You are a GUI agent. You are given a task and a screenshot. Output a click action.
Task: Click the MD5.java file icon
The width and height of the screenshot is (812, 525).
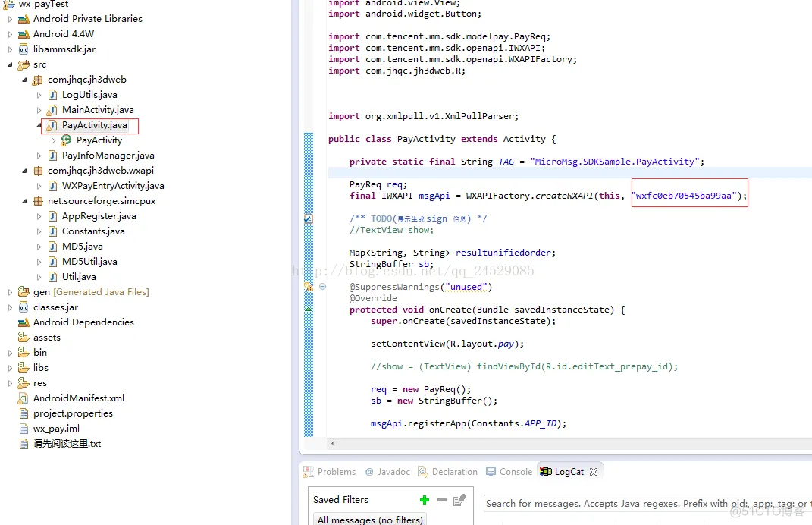coord(52,247)
